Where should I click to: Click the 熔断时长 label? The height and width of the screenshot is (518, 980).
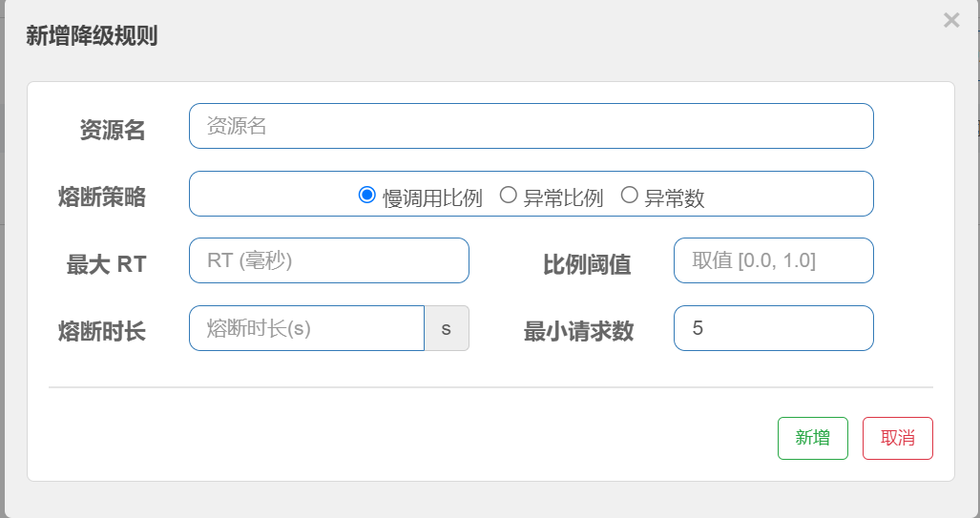[102, 331]
